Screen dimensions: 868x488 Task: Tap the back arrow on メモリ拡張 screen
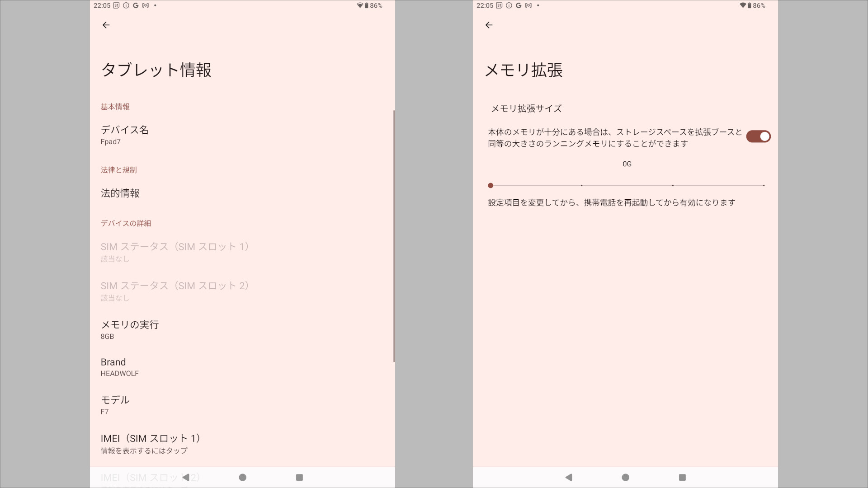point(490,25)
